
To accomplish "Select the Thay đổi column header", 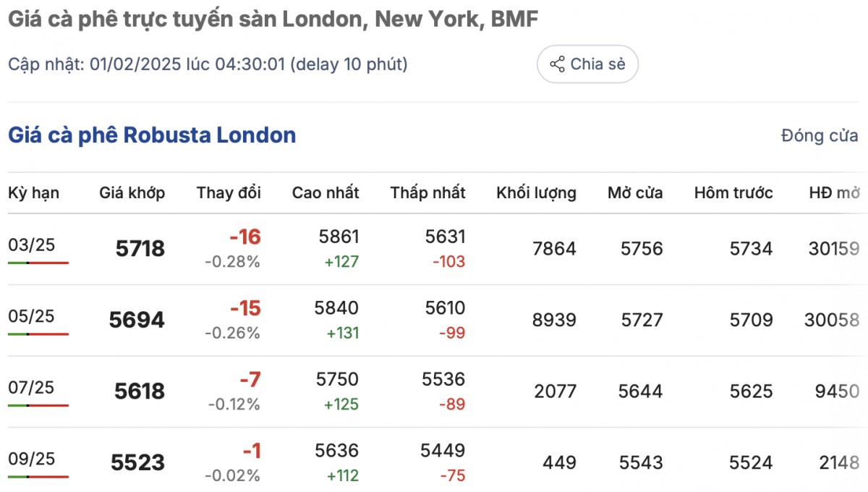I will tap(229, 193).
